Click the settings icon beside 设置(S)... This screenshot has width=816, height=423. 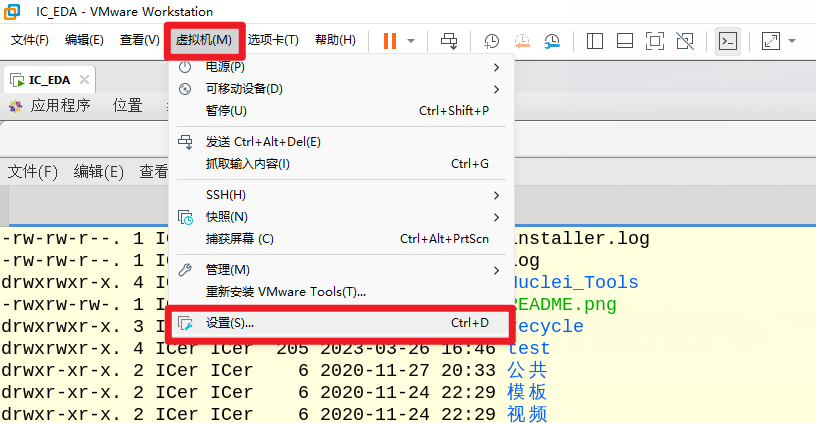(x=185, y=323)
